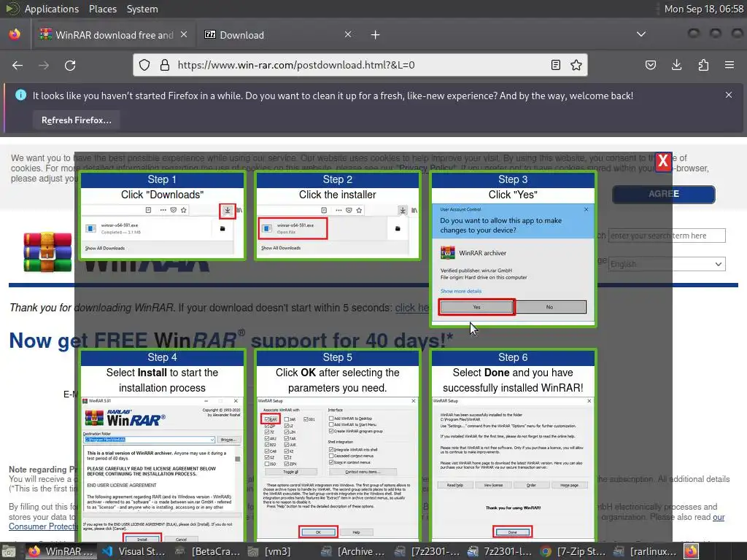Switch to the 7z2301-l taskbar window
Viewport: 747px width, 560px height.
pos(499,551)
